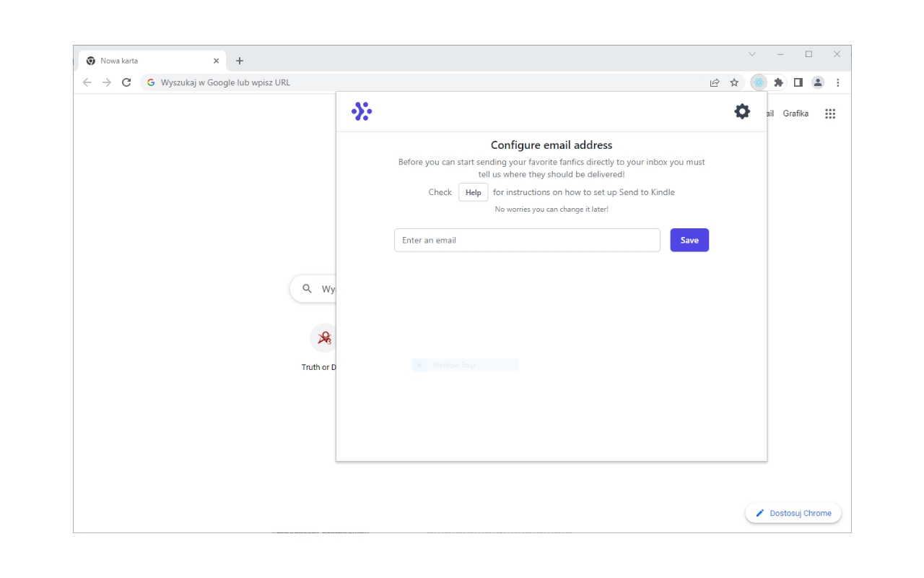Reload the current page

126,82
